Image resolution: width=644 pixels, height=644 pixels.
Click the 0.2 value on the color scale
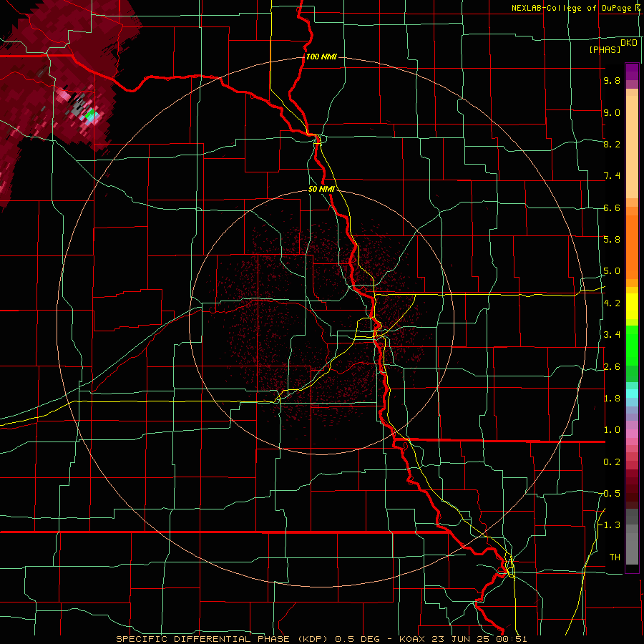612,462
